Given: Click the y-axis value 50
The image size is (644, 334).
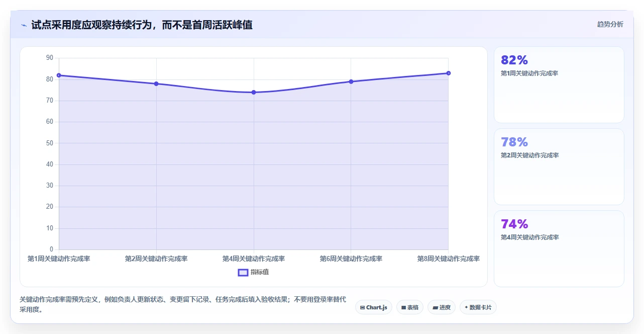Looking at the screenshot, I should click(x=49, y=143).
